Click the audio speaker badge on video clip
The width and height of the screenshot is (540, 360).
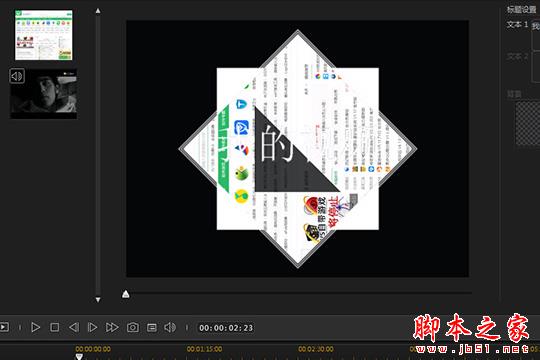(x=17, y=76)
